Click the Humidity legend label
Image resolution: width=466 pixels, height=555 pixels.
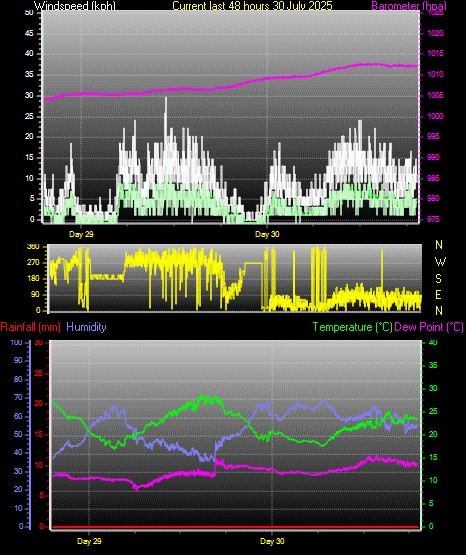(86, 327)
